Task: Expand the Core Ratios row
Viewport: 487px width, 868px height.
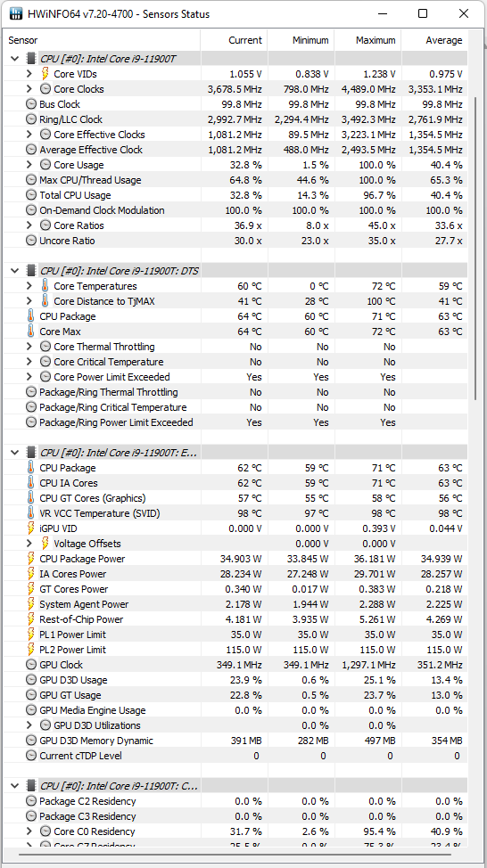Action: tap(29, 225)
